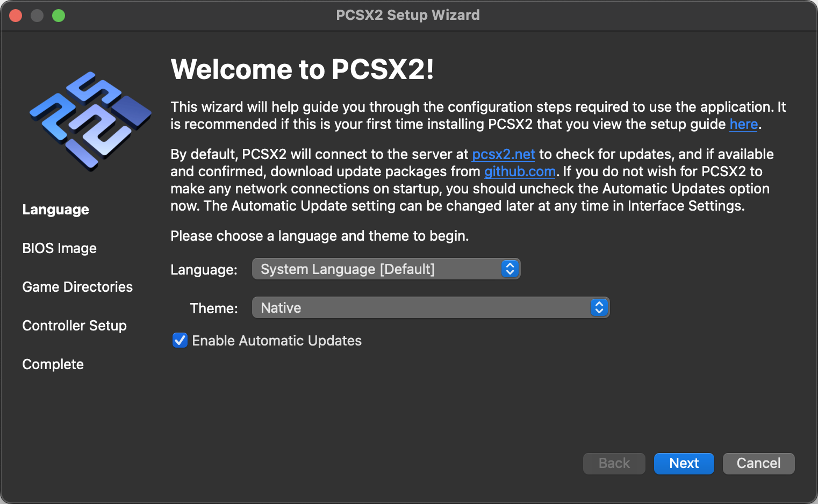Click the Cancel button
Image resolution: width=818 pixels, height=504 pixels.
[x=758, y=463]
